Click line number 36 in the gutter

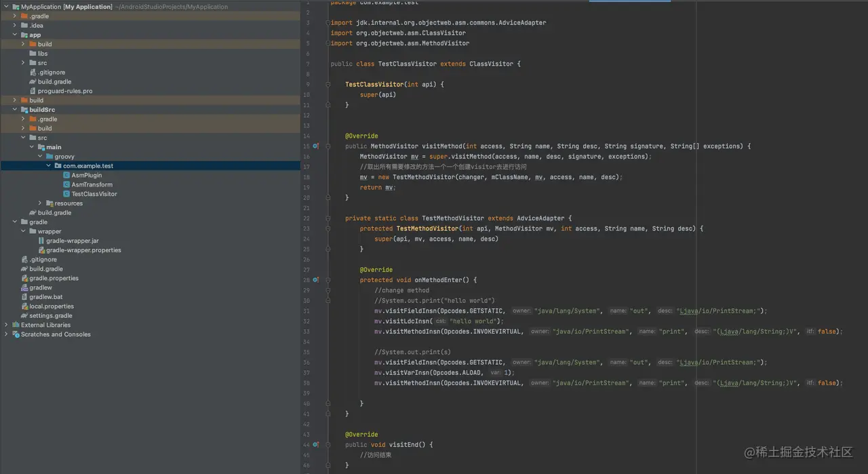pyautogui.click(x=307, y=362)
